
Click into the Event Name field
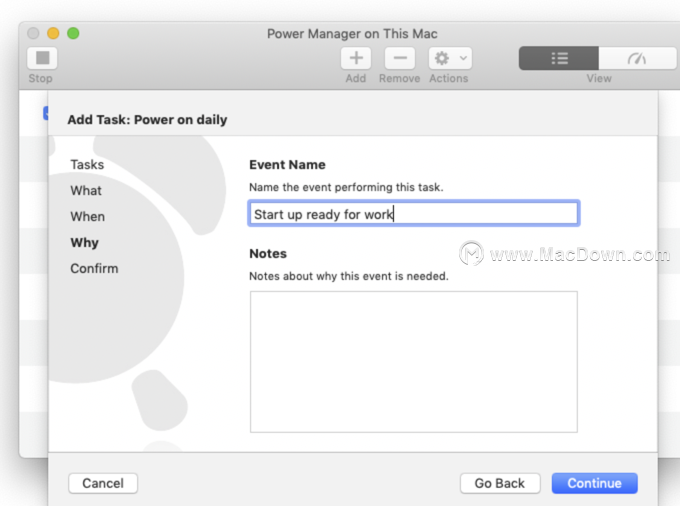pyautogui.click(x=414, y=213)
